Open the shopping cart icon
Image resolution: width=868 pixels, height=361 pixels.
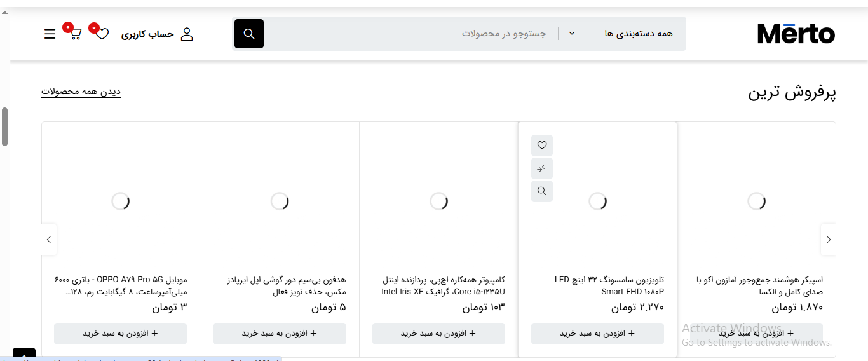point(76,34)
